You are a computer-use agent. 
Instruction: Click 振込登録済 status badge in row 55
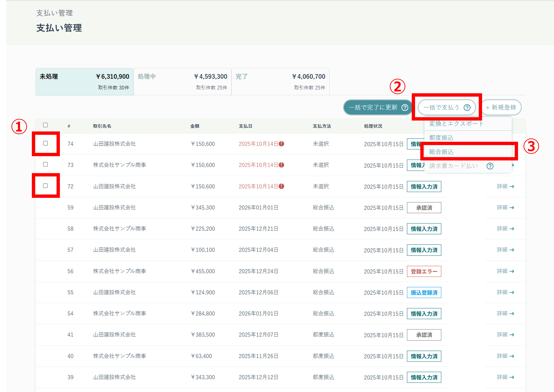click(x=424, y=293)
